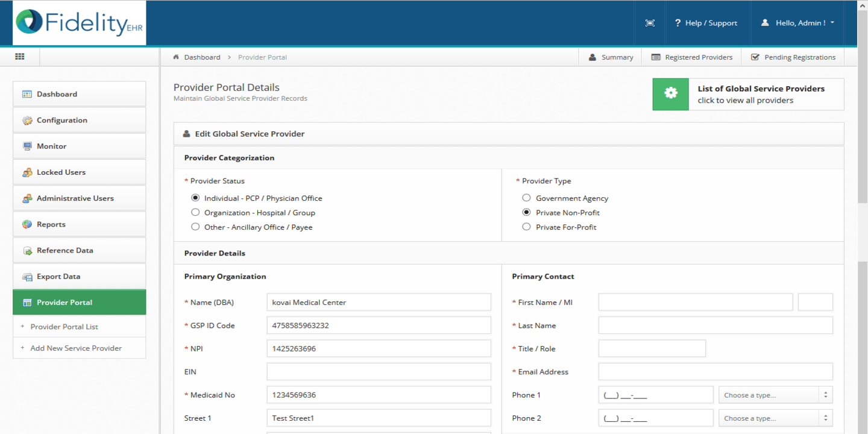
Task: Open Export Data in the sidebar
Action: [79, 276]
